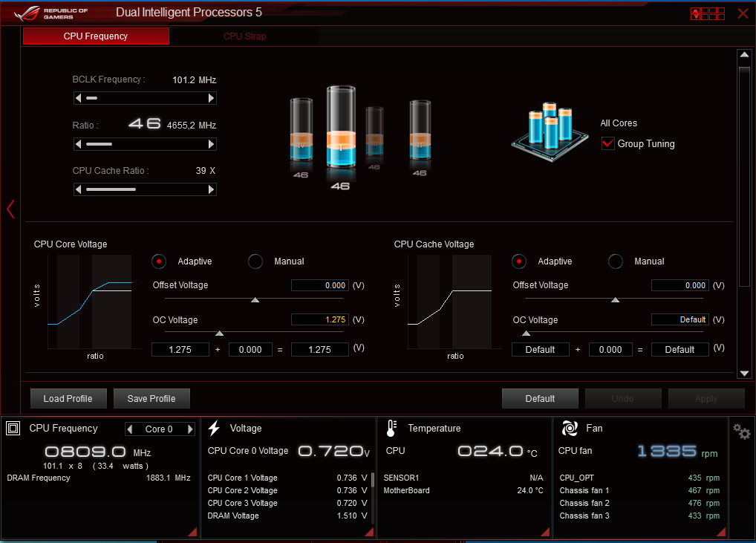This screenshot has height=543, width=756.
Task: Increase CPU Ratio with right arrow
Action: pos(211,144)
